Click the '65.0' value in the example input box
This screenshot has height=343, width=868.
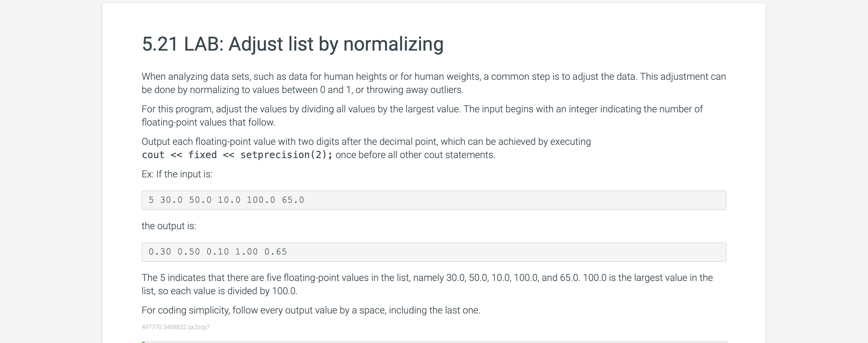[x=293, y=200]
